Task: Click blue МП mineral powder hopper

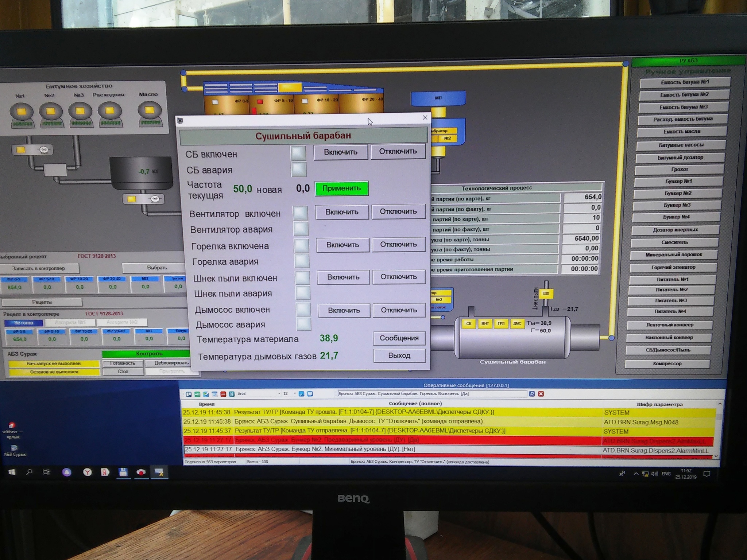Action: [x=438, y=98]
